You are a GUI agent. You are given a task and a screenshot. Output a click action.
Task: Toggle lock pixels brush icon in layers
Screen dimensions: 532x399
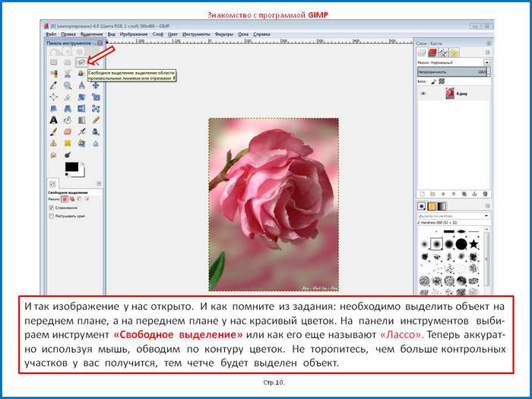pos(434,81)
